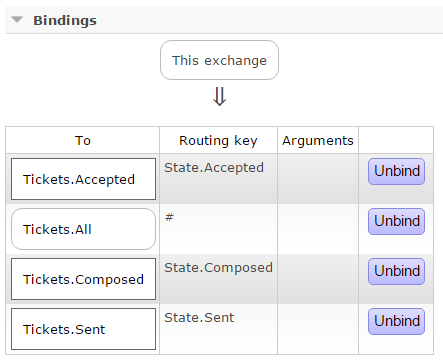Screen dimensions: 443x362
Task: Unbind the # routing key binding
Action: [396, 221]
